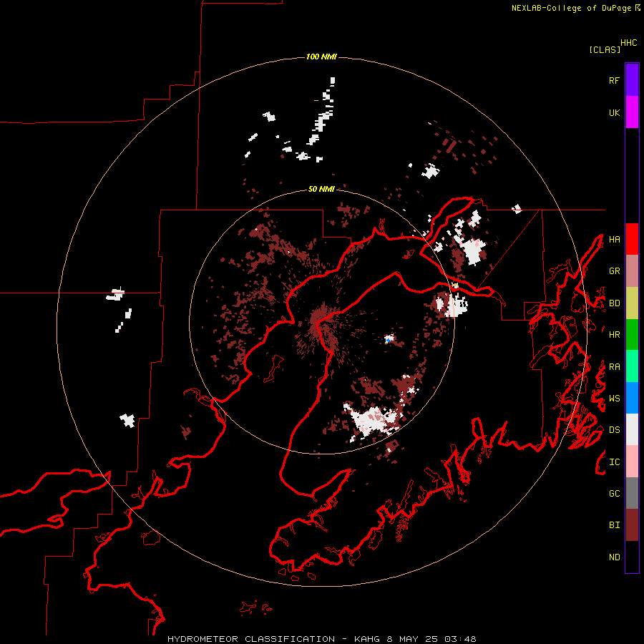Click the BI dark red legend swatch

[632, 525]
